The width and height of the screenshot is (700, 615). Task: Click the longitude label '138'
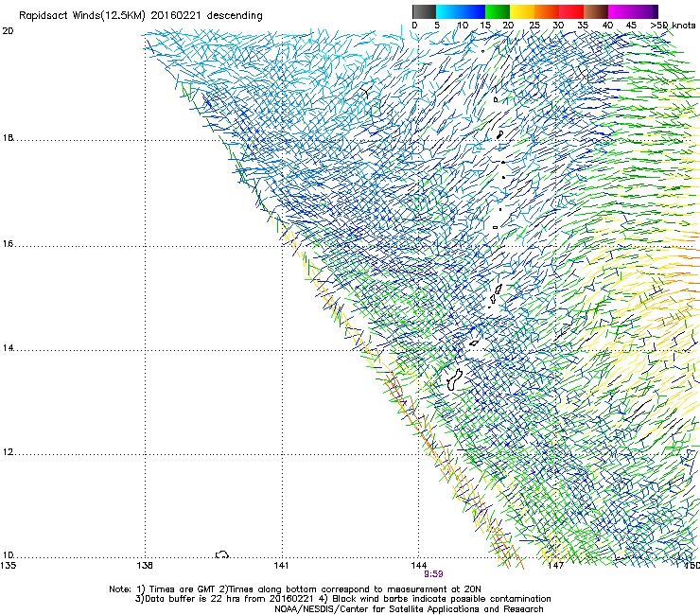[x=145, y=566]
